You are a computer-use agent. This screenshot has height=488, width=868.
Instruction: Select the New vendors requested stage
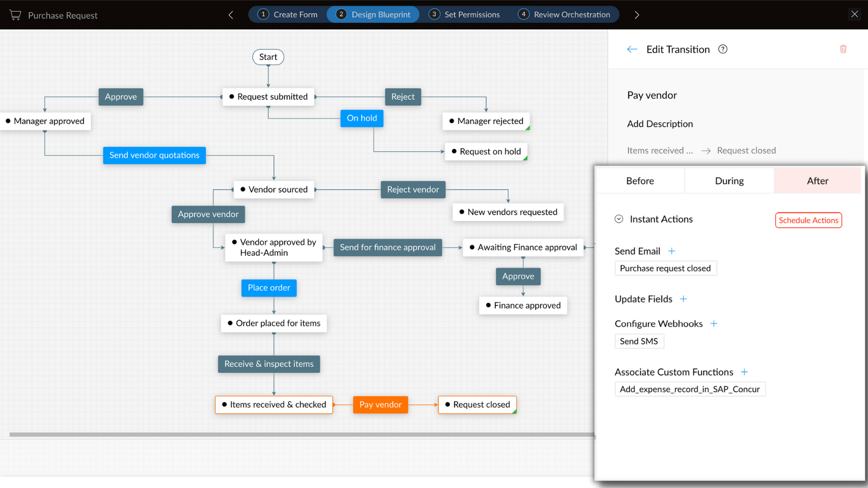(508, 212)
